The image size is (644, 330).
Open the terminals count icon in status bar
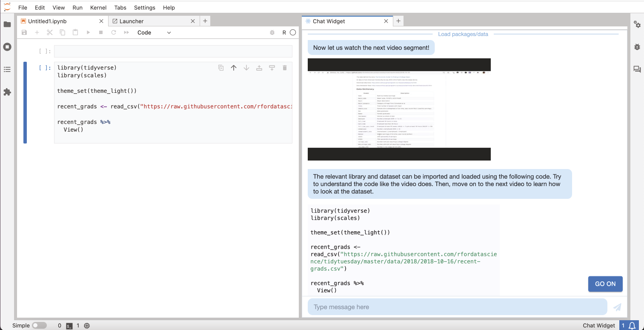point(69,326)
